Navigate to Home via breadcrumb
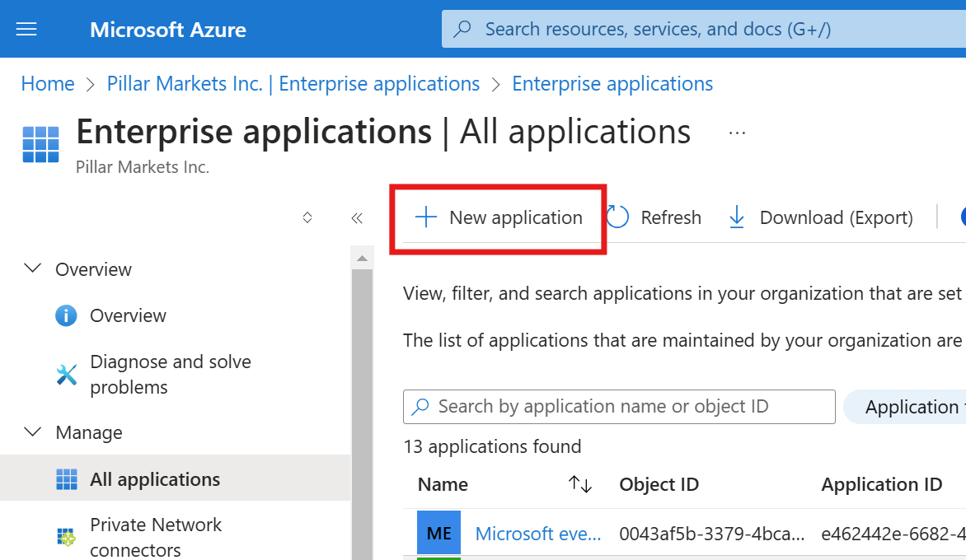 pyautogui.click(x=47, y=83)
